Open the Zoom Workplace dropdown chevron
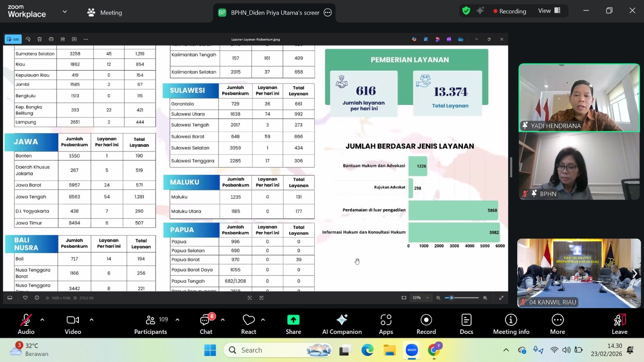This screenshot has width=644, height=362. pyautogui.click(x=64, y=12)
